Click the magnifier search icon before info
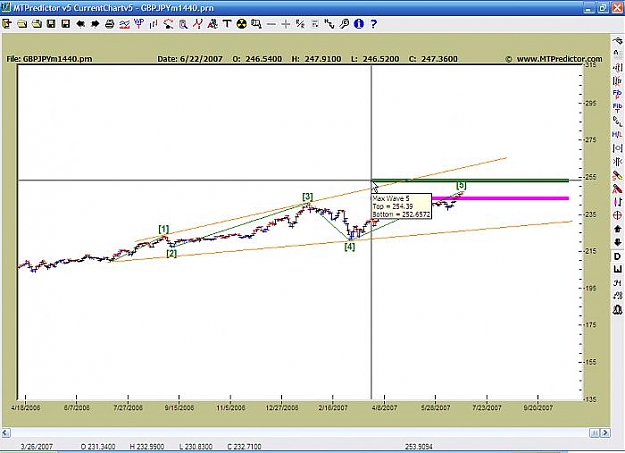The width and height of the screenshot is (625, 453). coord(344,24)
